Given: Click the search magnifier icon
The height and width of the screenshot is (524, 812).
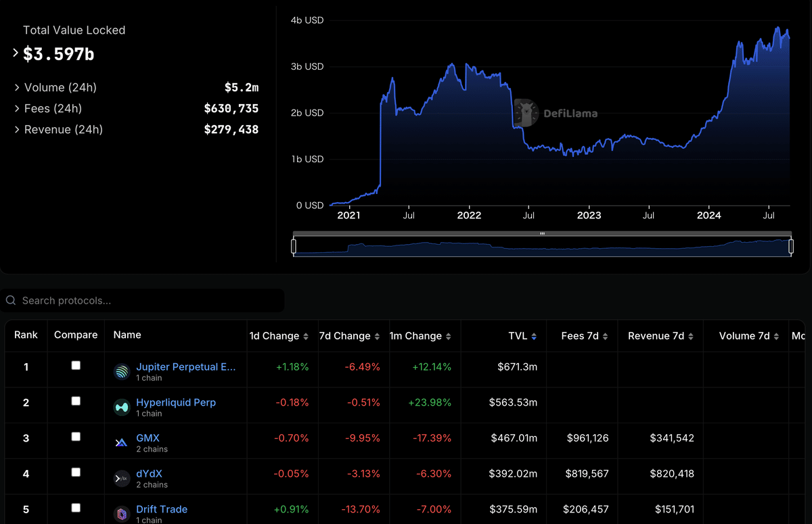Looking at the screenshot, I should (11, 300).
